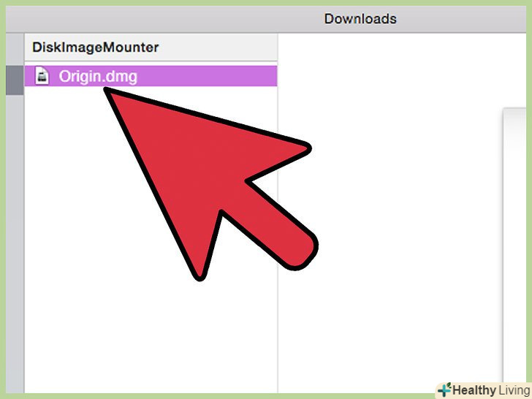Viewport: 532px width, 399px height.
Task: Click the dark gray sidebar selection block
Action: [15, 80]
